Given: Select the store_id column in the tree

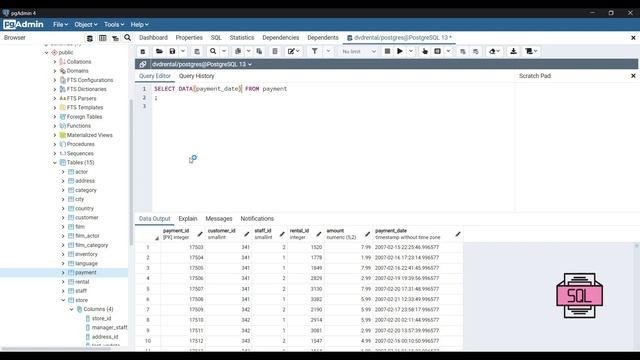Looking at the screenshot, I should (x=101, y=318).
